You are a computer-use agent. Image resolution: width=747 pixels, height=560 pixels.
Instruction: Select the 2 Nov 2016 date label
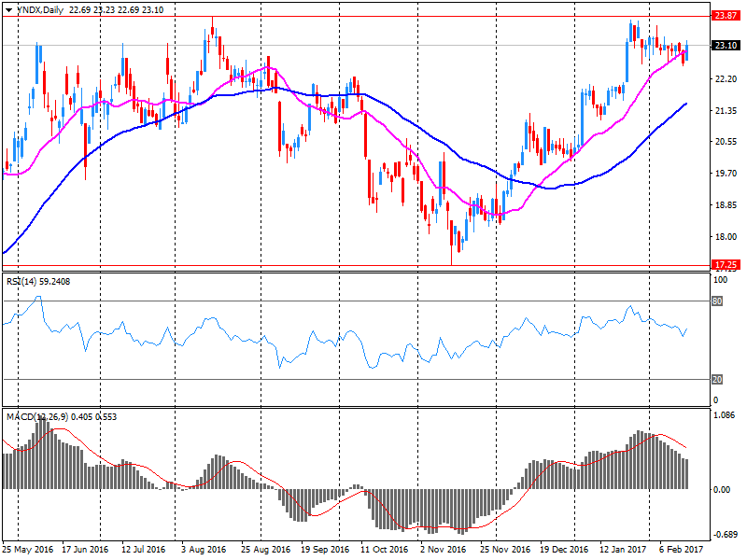[x=443, y=549]
